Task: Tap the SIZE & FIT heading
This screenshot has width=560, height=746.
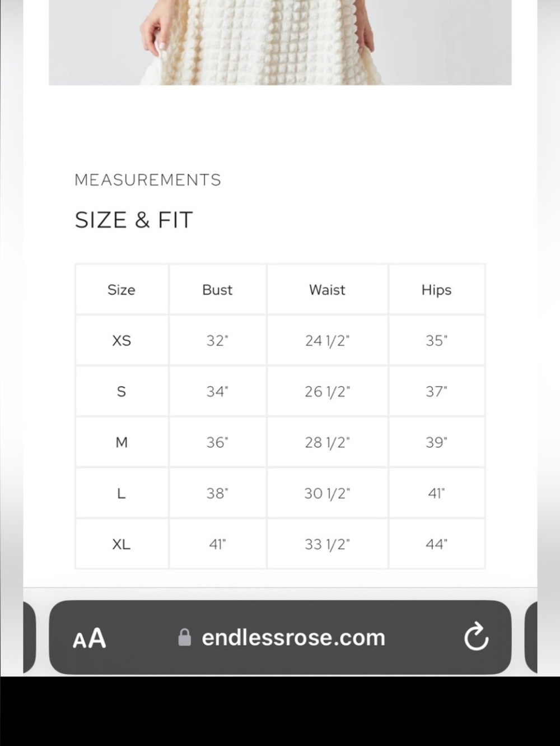Action: (x=134, y=220)
